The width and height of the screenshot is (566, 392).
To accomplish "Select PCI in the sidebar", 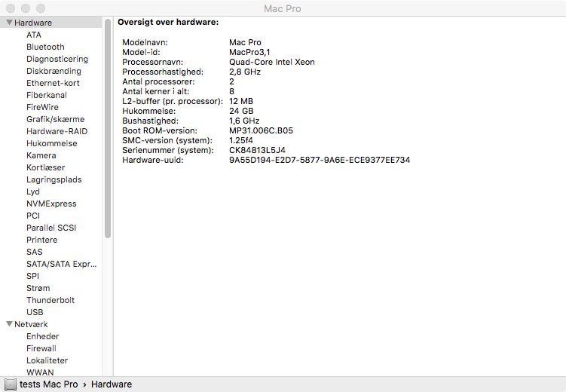I will 33,216.
